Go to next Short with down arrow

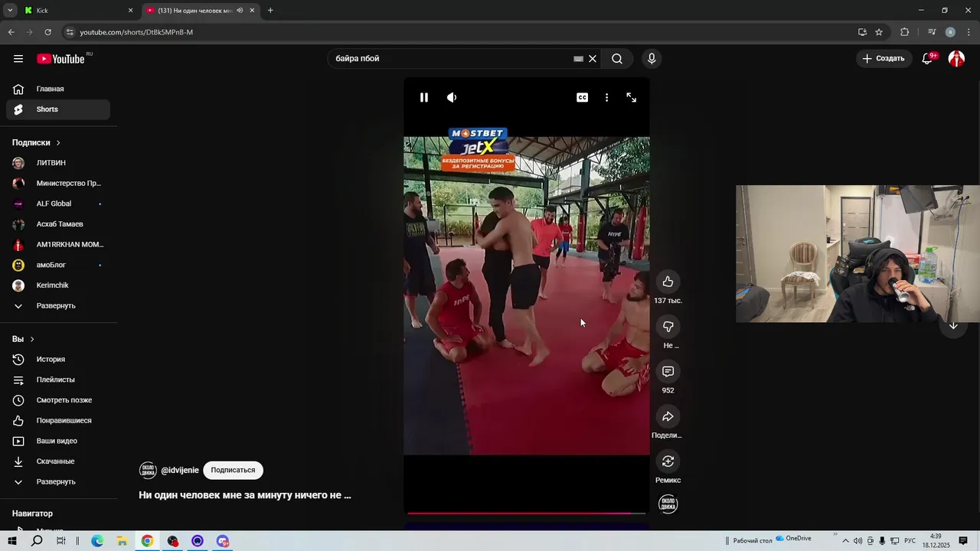(x=953, y=325)
